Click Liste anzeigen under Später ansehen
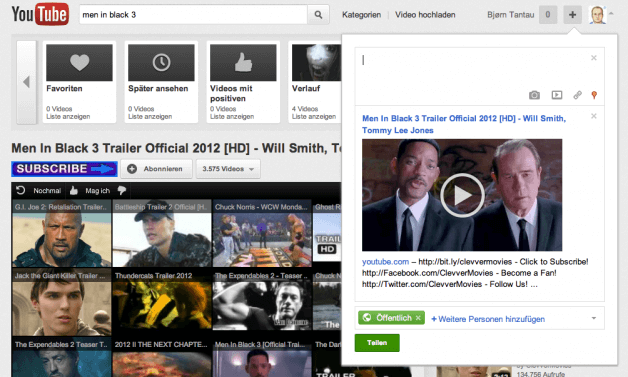The height and width of the screenshot is (377, 628). (x=150, y=117)
